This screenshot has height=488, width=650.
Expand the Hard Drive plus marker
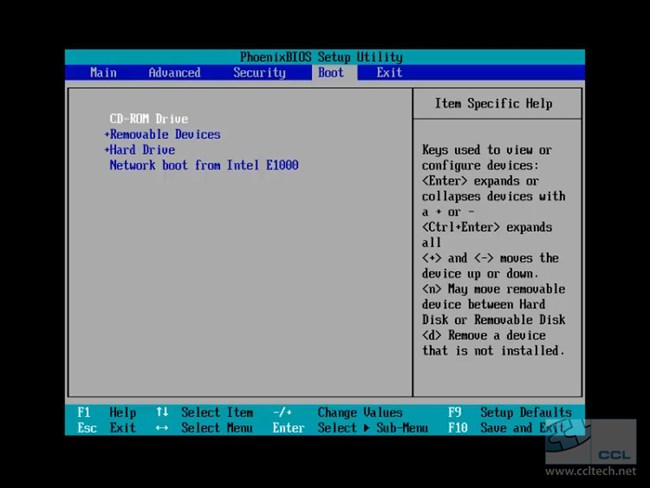(x=107, y=150)
